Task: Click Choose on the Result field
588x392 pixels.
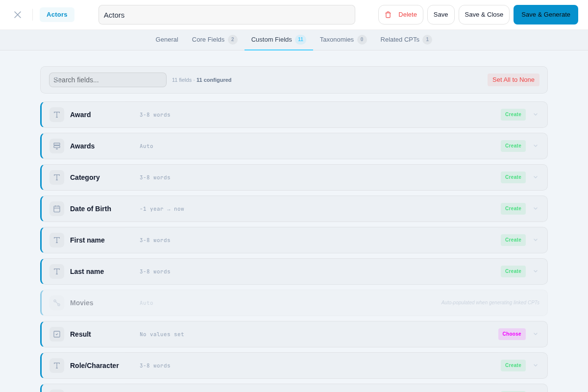Action: [512, 334]
